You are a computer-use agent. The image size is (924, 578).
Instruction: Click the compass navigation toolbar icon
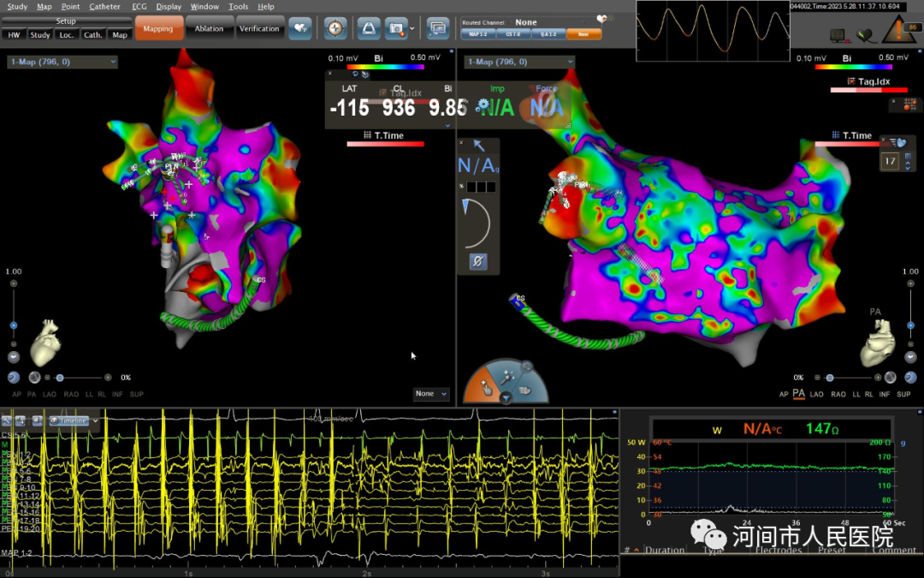pos(336,28)
